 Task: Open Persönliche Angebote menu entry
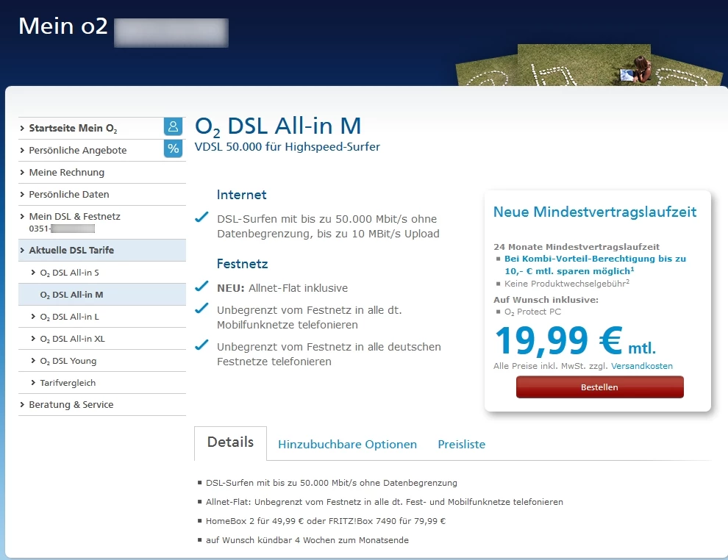[77, 151]
